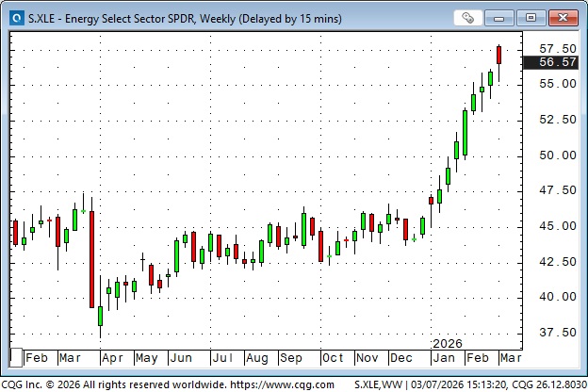
Task: Minimize the S.XLE chart window
Action: (x=507, y=17)
